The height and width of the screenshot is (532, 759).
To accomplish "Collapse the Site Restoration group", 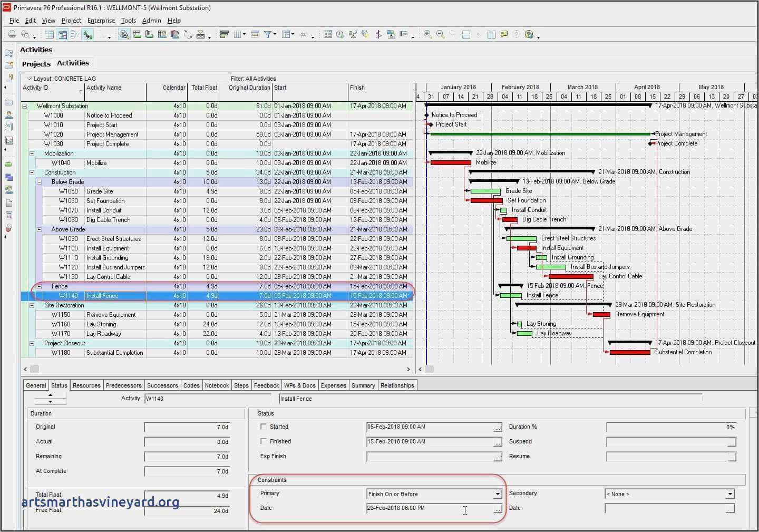I will (32, 305).
